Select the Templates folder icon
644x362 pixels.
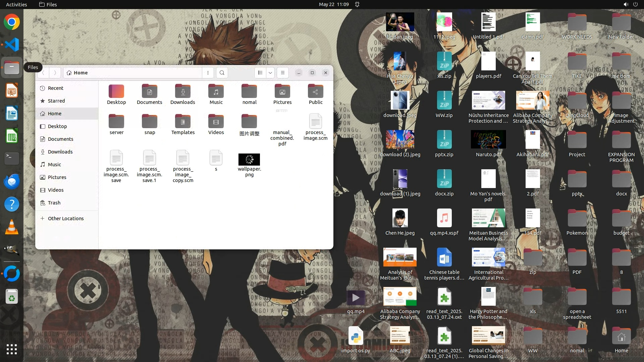(x=183, y=122)
